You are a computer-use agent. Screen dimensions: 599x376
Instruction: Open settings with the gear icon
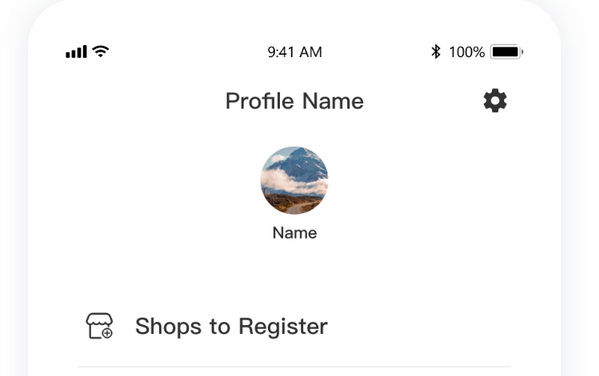[495, 100]
